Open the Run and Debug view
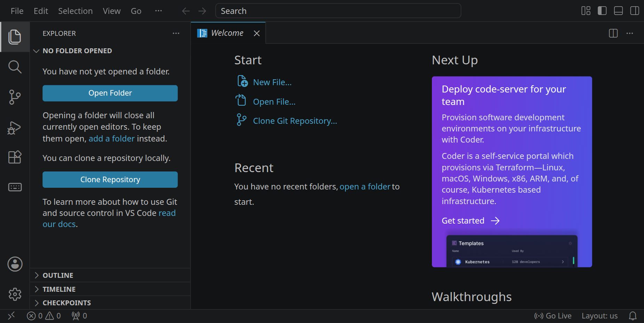The image size is (644, 323). tap(15, 128)
